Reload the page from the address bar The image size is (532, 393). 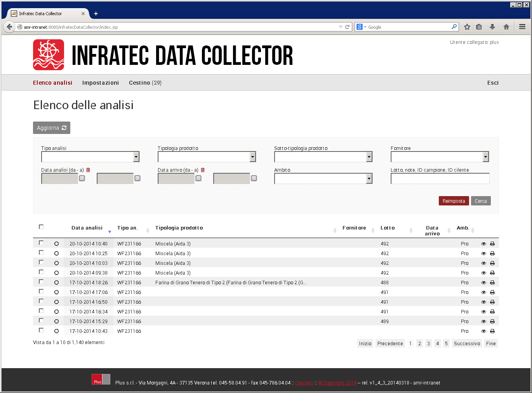coord(348,27)
